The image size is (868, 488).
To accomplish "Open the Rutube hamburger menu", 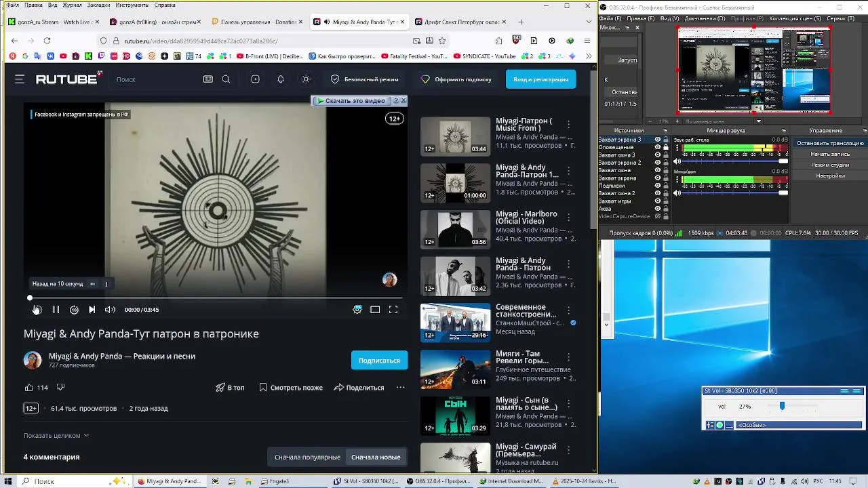I will (x=20, y=79).
